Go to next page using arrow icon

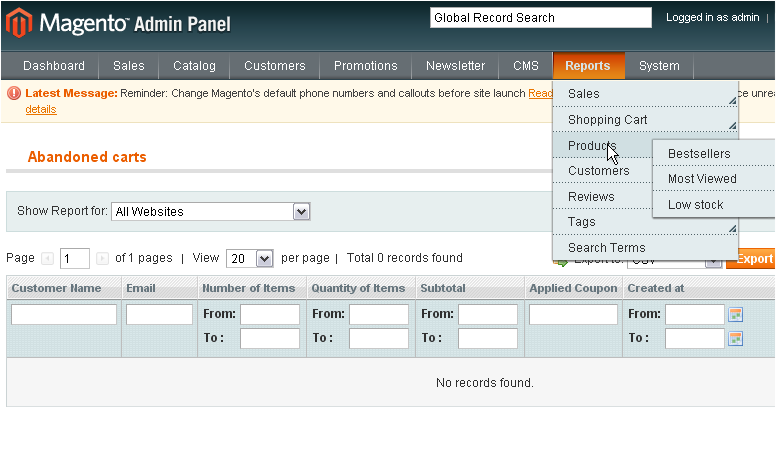[102, 258]
